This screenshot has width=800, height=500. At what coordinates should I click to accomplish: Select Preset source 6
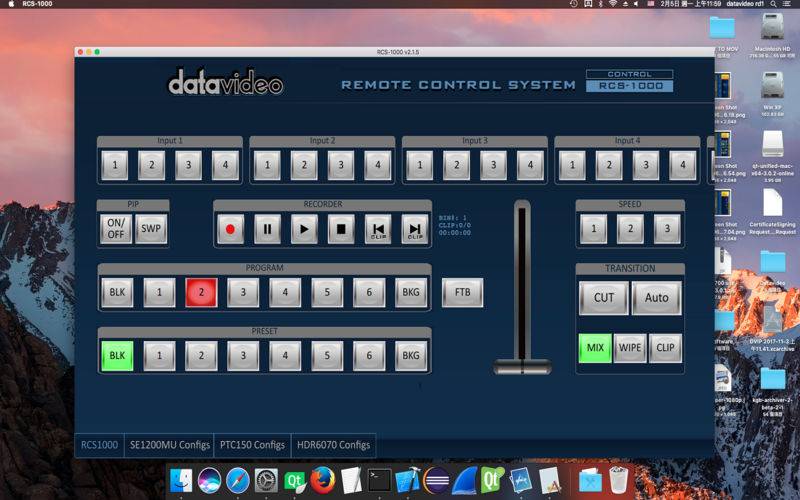[x=369, y=356]
